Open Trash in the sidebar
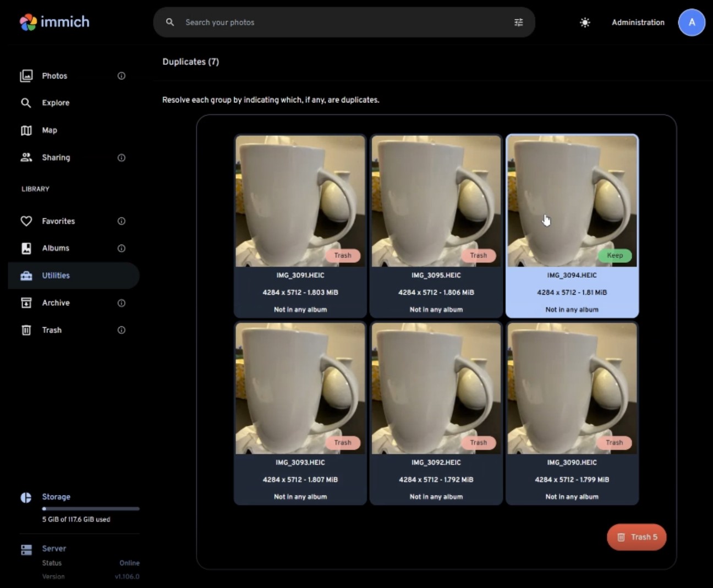 tap(74, 330)
